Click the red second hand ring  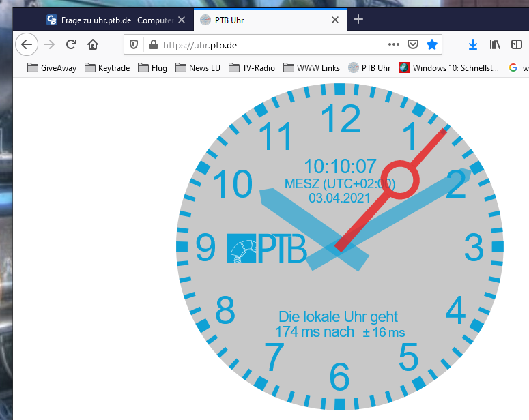[400, 180]
